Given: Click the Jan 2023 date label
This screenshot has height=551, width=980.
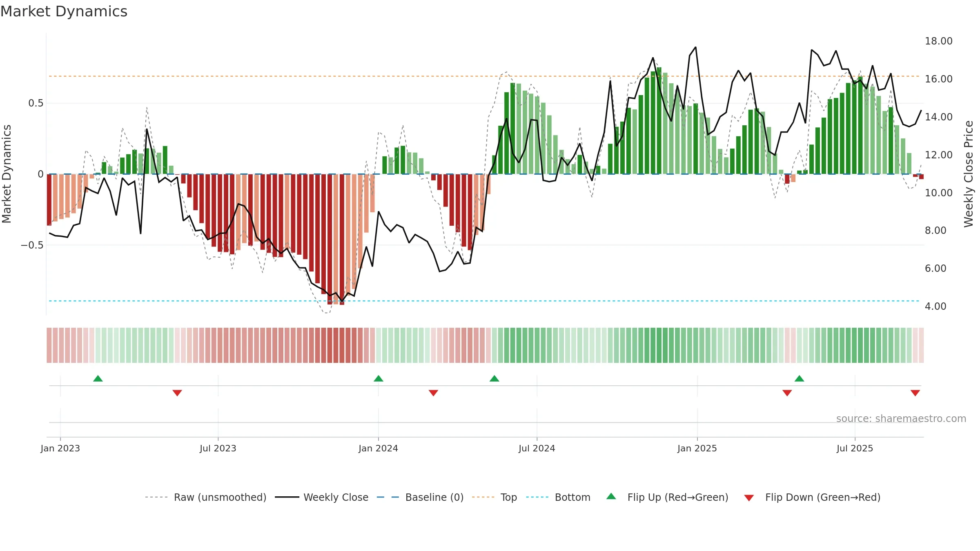Looking at the screenshot, I should pos(60,448).
